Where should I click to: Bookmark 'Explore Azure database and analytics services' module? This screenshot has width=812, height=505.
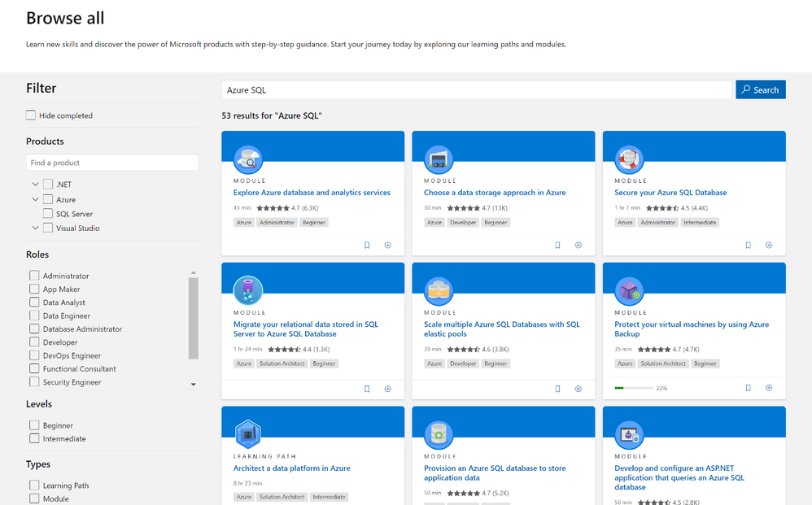[x=367, y=246]
